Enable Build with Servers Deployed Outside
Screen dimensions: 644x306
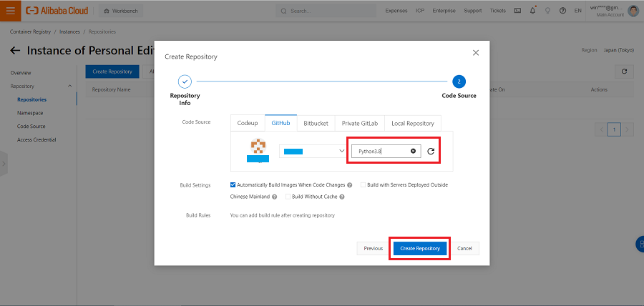(363, 185)
